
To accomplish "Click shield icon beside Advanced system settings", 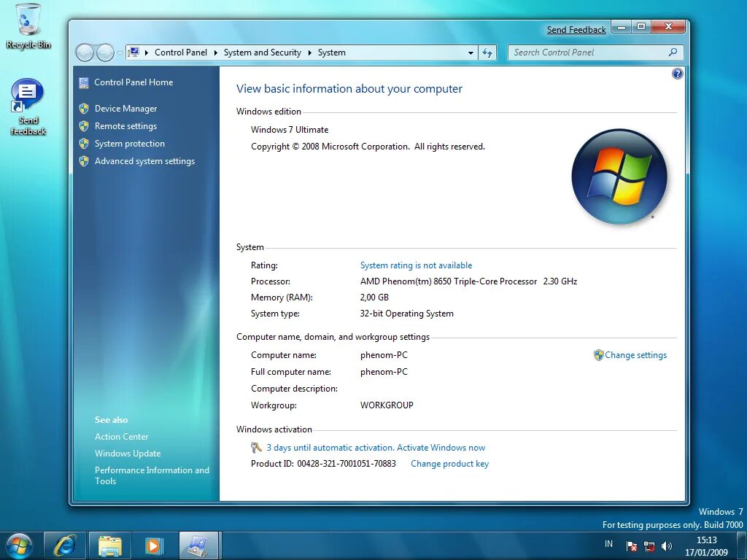I will 84,161.
